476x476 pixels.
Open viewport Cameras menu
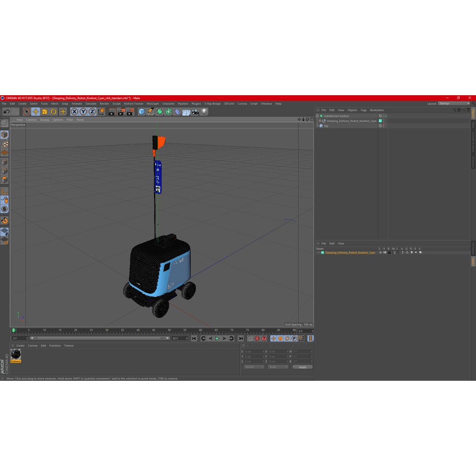31,120
